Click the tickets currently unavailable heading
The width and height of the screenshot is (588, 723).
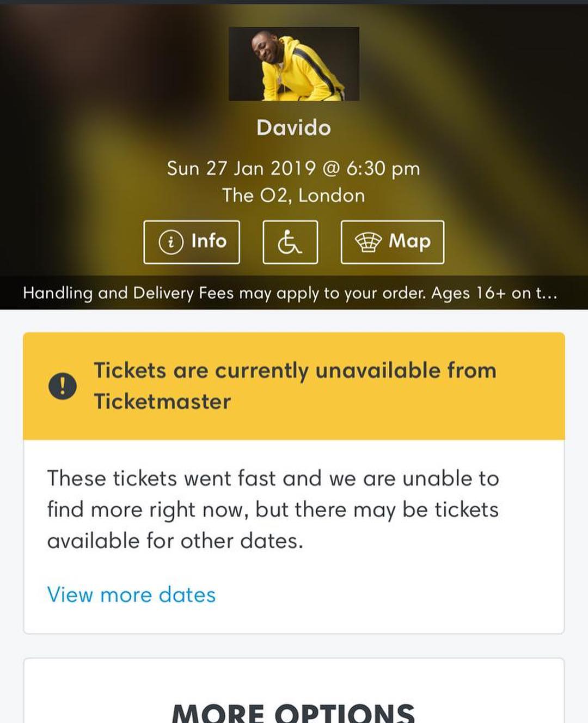click(x=295, y=371)
